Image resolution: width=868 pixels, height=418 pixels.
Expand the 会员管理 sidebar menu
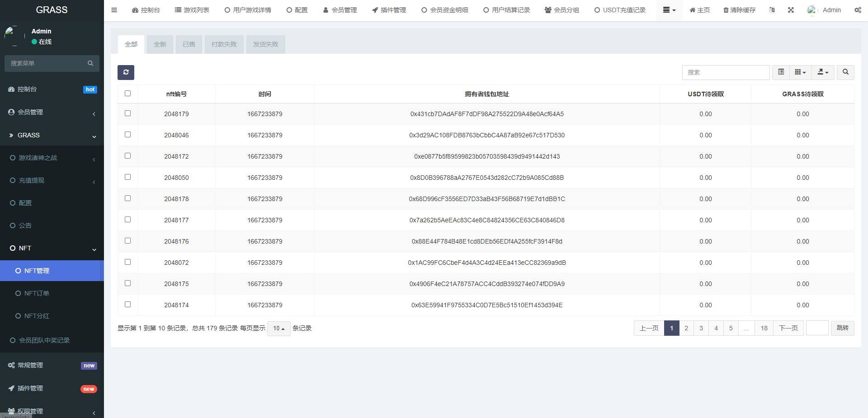(x=52, y=112)
